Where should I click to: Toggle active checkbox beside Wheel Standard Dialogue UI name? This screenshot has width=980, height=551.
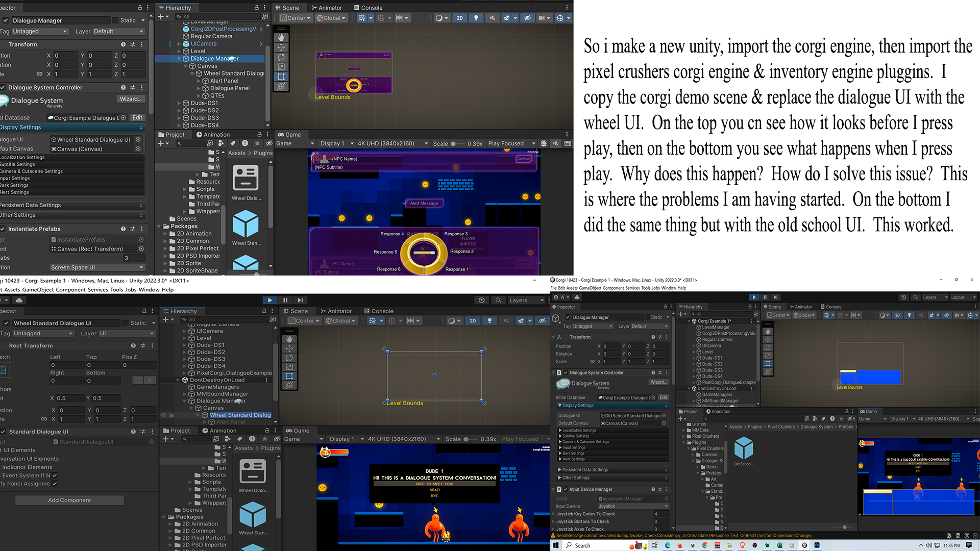coord(6,323)
